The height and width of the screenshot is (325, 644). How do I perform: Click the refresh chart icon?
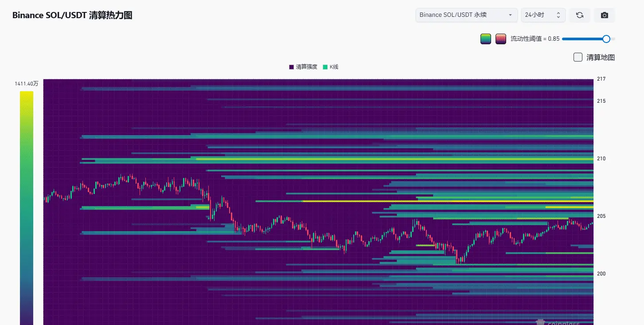(579, 15)
